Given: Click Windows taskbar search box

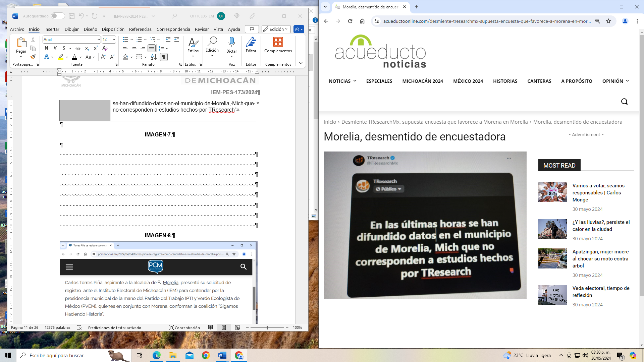Looking at the screenshot, I should [x=74, y=355].
